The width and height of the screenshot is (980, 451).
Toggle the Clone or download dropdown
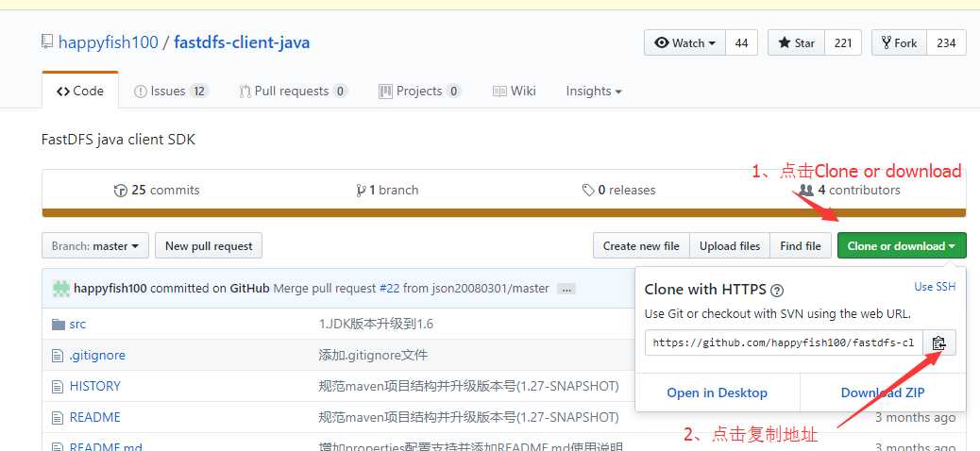(x=902, y=246)
